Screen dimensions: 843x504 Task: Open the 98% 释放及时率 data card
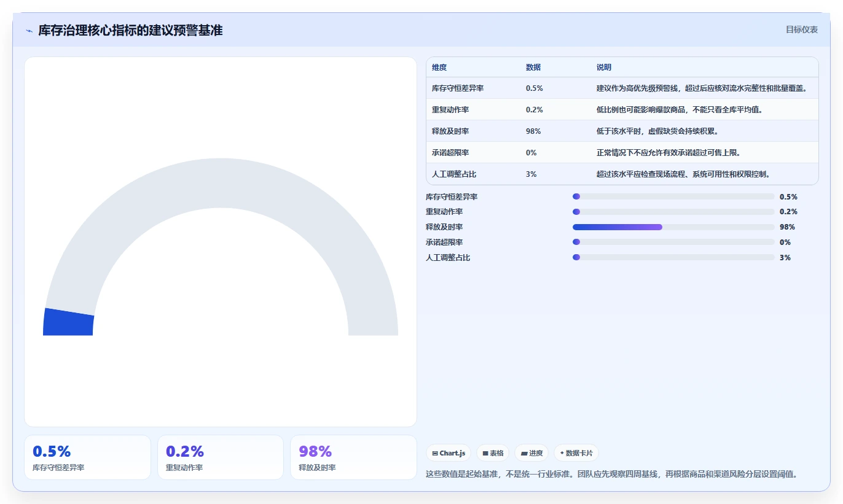point(353,457)
